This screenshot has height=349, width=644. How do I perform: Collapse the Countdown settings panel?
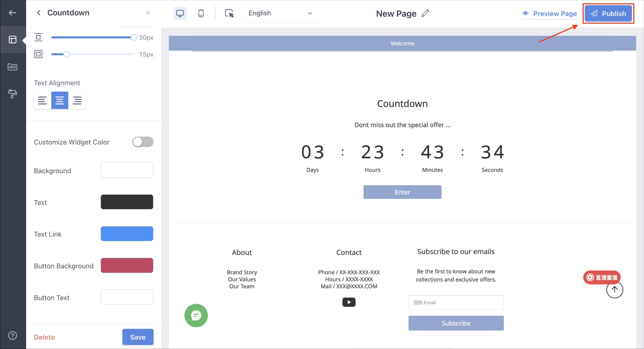point(148,13)
